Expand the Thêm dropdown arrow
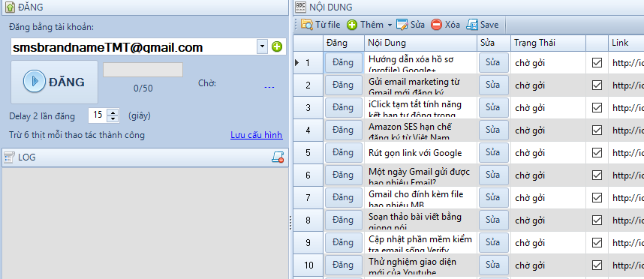Screen dimensions: 644x279 [x=390, y=25]
